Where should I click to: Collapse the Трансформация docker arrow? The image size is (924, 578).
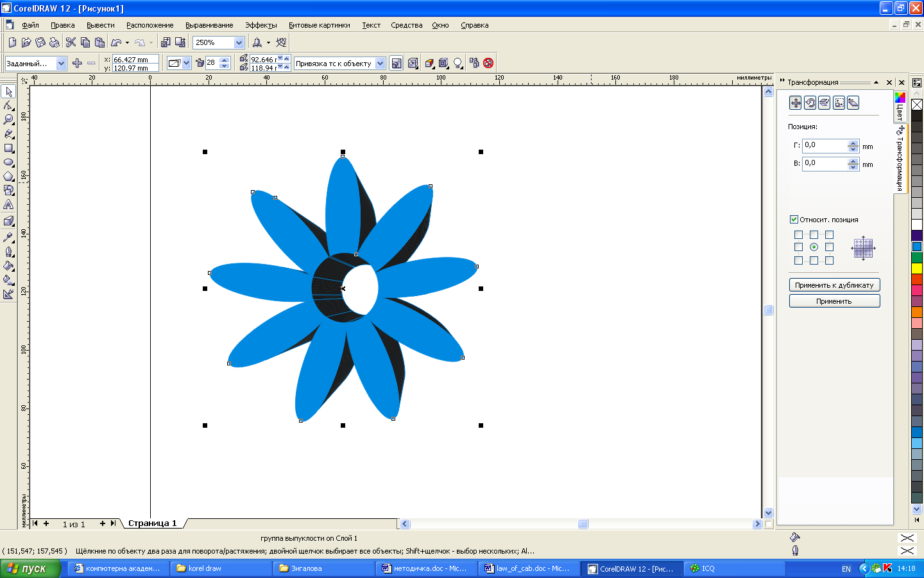tap(876, 82)
